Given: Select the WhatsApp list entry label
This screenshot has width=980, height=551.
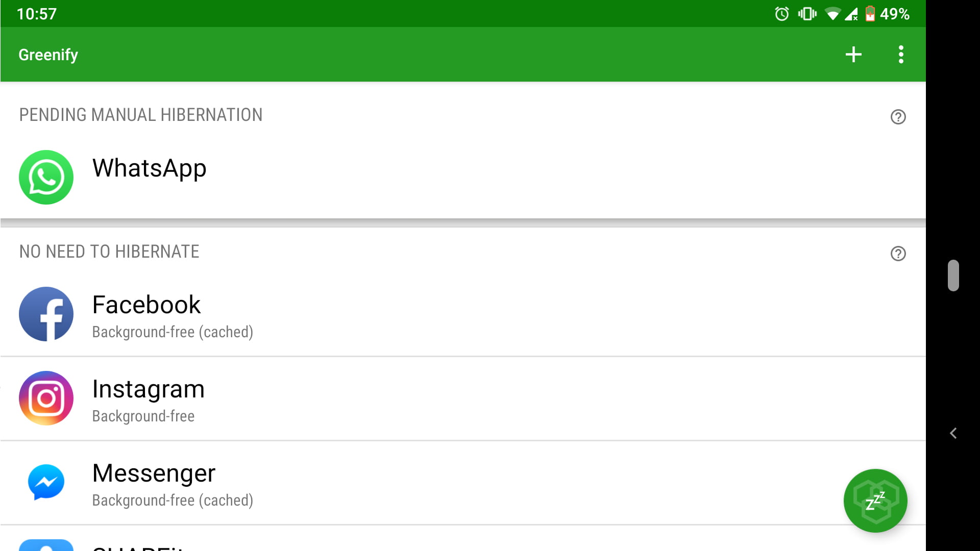Looking at the screenshot, I should tap(149, 168).
